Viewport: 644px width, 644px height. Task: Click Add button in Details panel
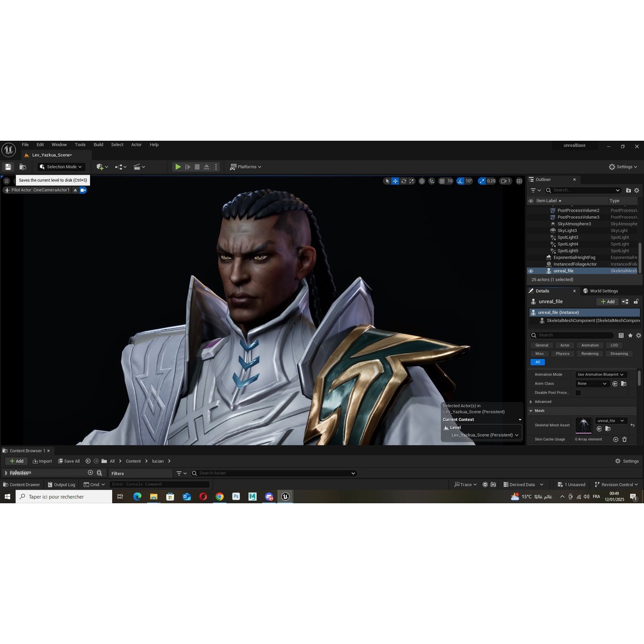[608, 302]
